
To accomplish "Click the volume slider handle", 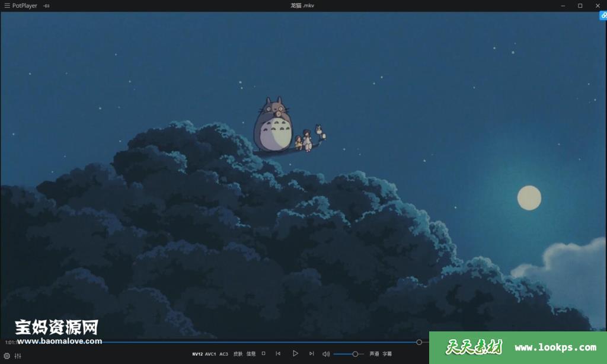I will point(355,354).
